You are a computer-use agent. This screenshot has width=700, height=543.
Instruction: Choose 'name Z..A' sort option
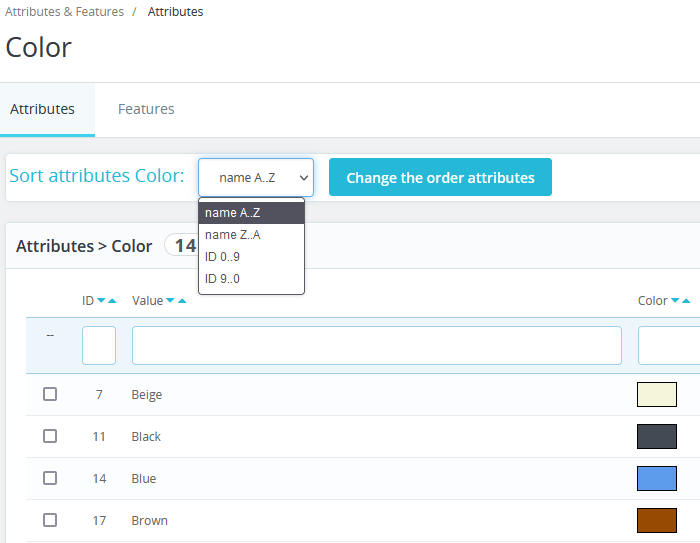(232, 235)
